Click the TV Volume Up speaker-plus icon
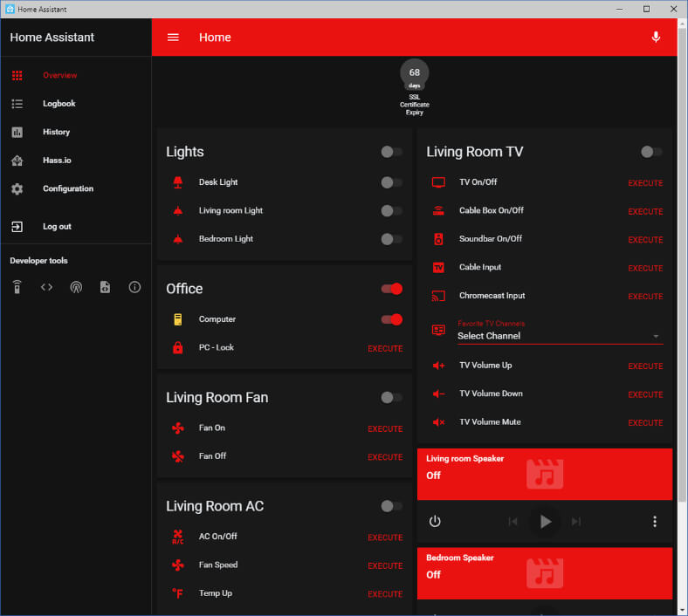This screenshot has width=688, height=616. (x=438, y=366)
